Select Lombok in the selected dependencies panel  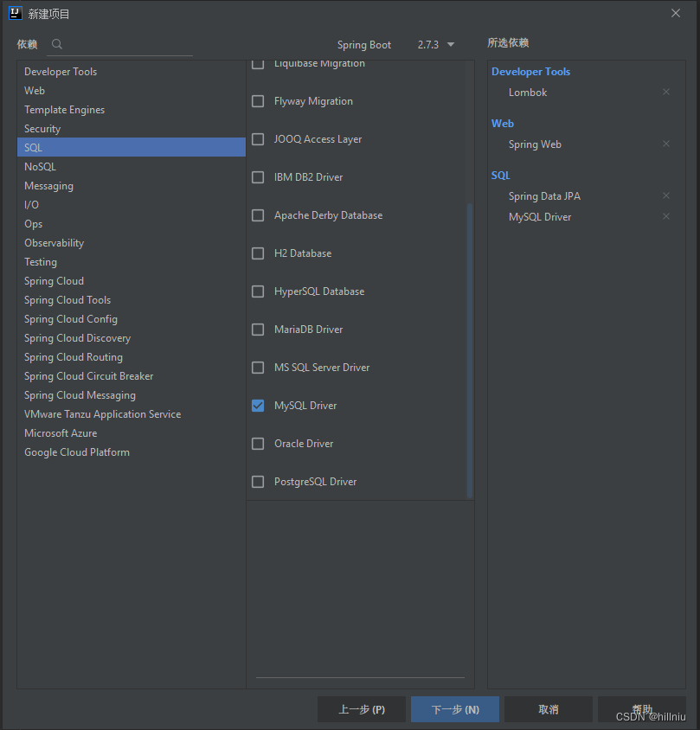528,93
